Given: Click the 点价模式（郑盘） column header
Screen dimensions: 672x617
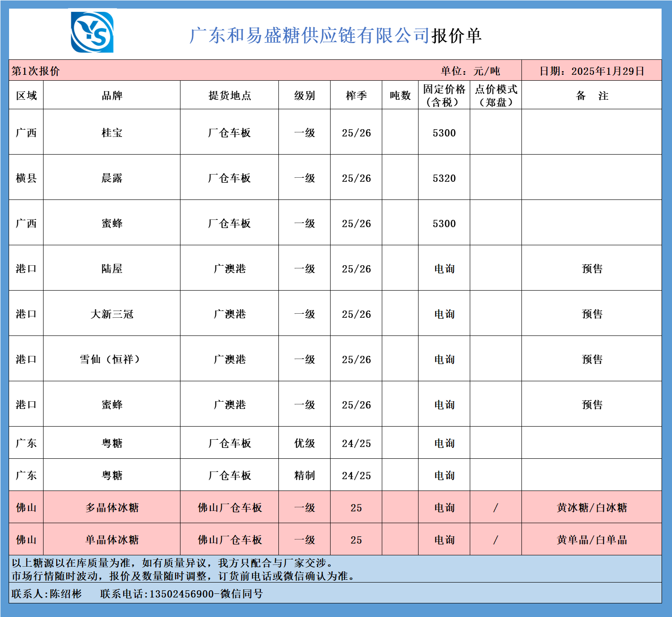Looking at the screenshot, I should pos(496,96).
